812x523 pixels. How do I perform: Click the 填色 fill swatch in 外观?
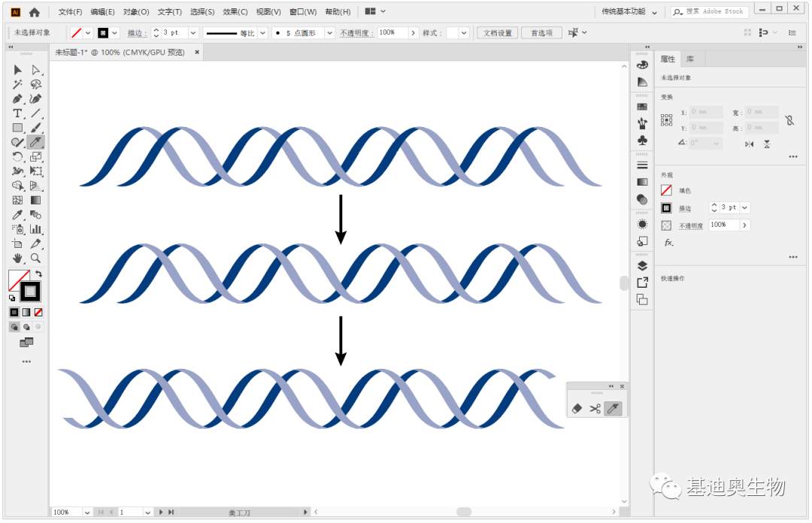(666, 191)
